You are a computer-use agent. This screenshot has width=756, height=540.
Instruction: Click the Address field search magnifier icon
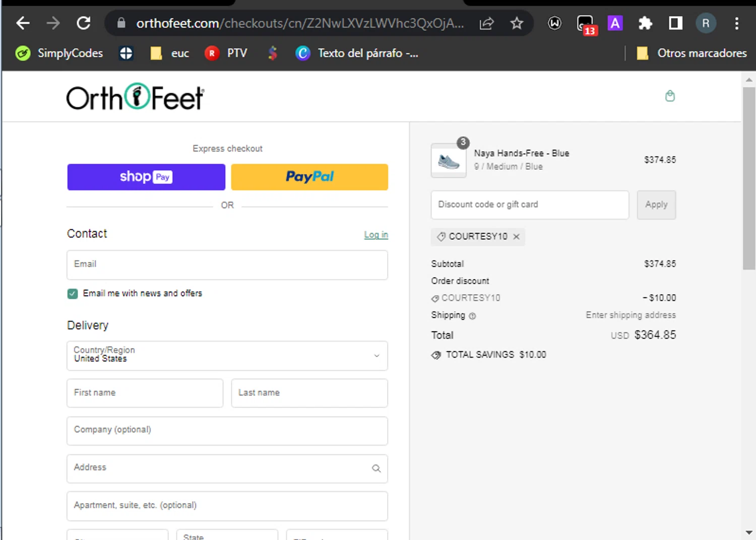click(x=376, y=468)
